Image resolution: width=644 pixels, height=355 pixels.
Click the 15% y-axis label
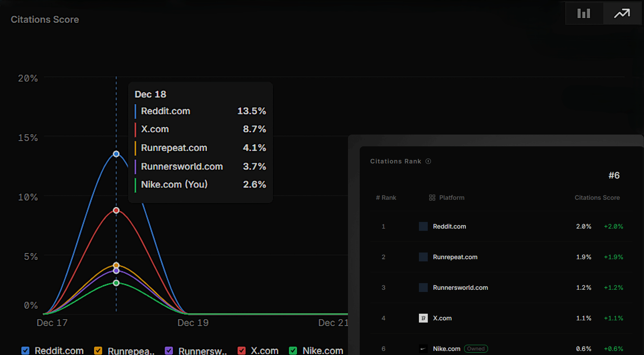click(x=28, y=138)
